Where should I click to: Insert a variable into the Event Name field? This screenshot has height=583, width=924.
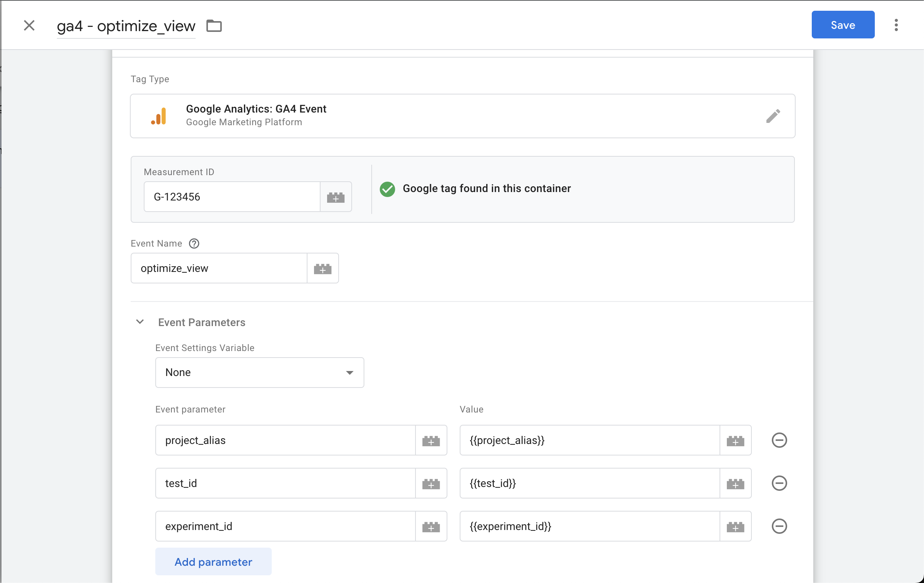(323, 268)
